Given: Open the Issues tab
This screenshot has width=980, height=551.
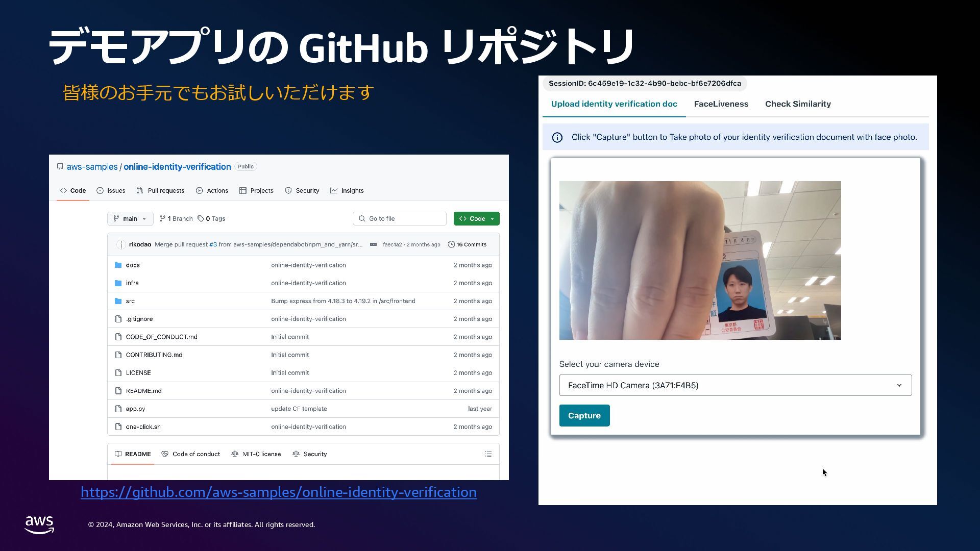Looking at the screenshot, I should [x=111, y=191].
